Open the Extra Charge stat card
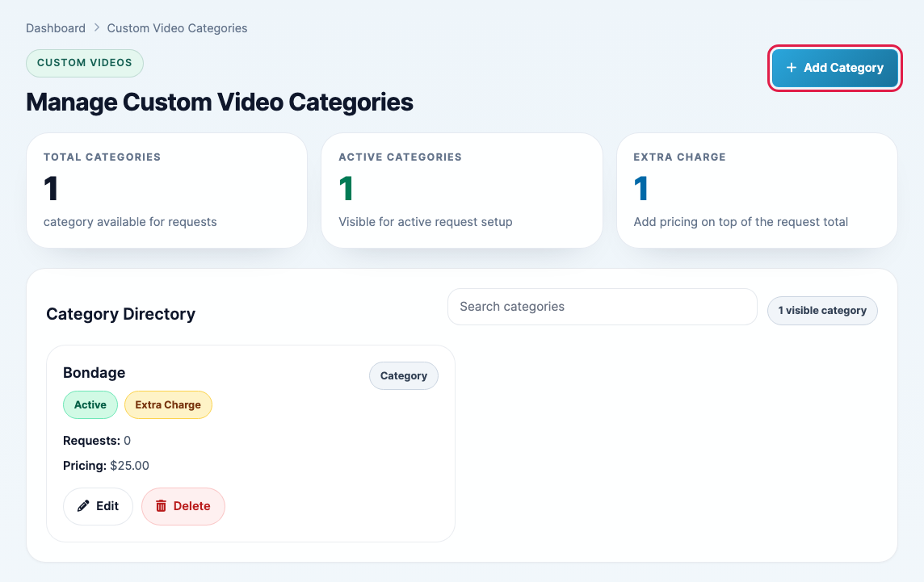The width and height of the screenshot is (924, 582). (x=758, y=191)
